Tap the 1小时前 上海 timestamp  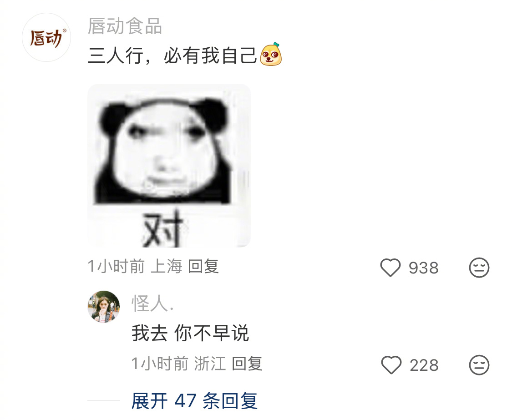135,266
